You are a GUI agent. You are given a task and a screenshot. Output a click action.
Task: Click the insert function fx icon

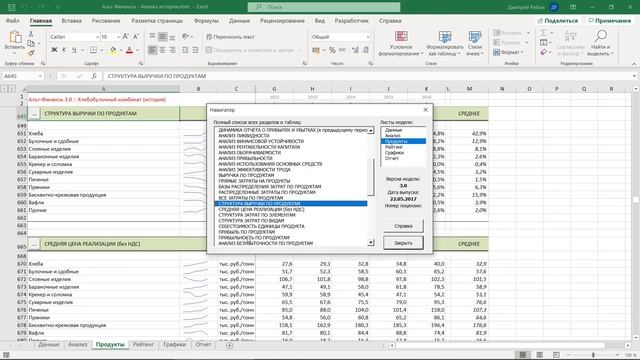click(x=94, y=76)
